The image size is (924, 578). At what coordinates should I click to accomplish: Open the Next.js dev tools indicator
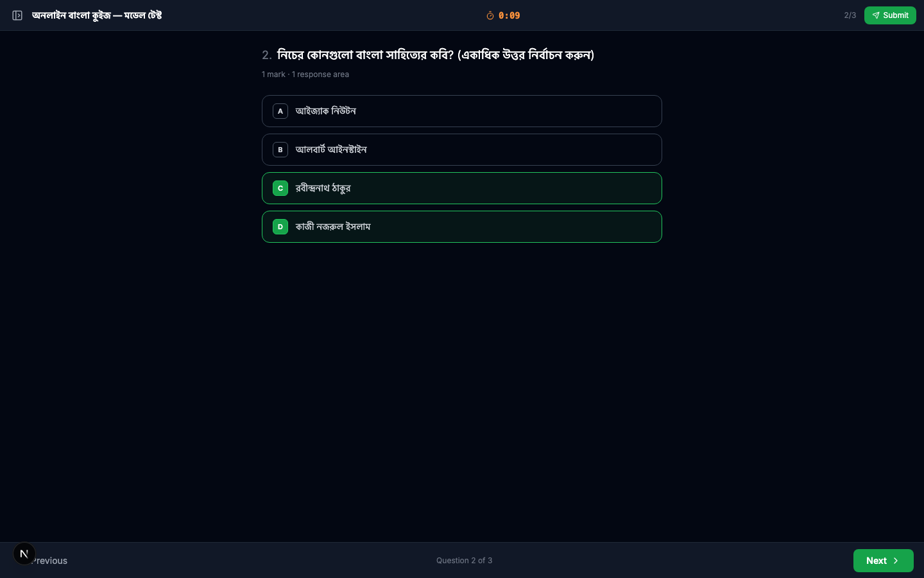(24, 554)
